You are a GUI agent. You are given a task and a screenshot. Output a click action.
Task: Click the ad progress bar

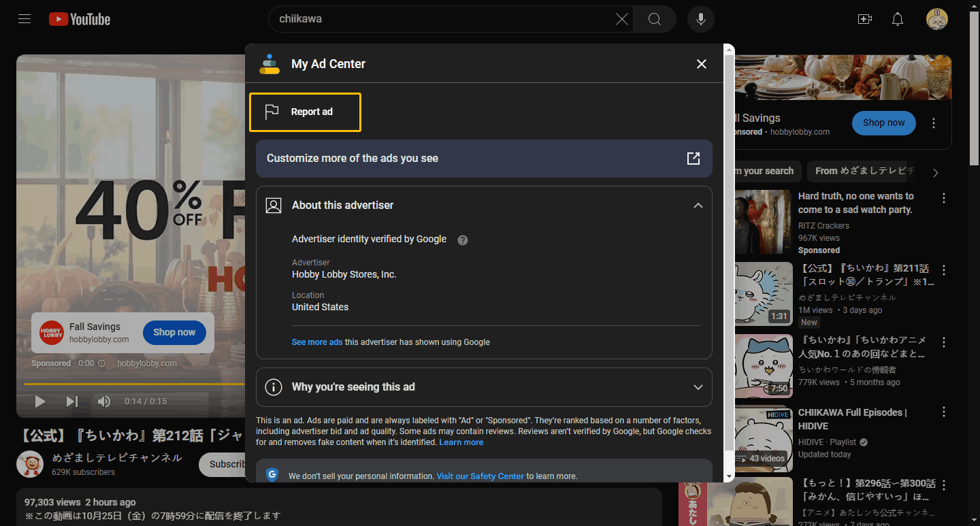click(x=135, y=384)
